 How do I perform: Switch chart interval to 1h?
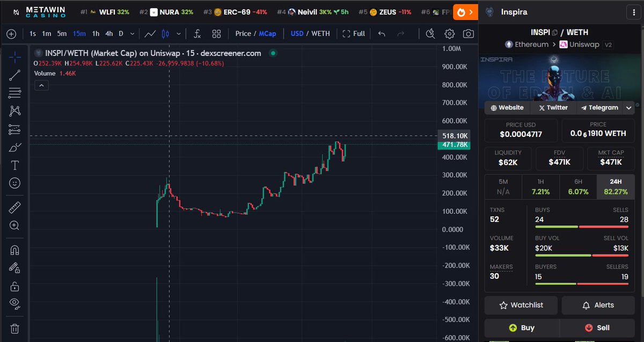[96, 33]
